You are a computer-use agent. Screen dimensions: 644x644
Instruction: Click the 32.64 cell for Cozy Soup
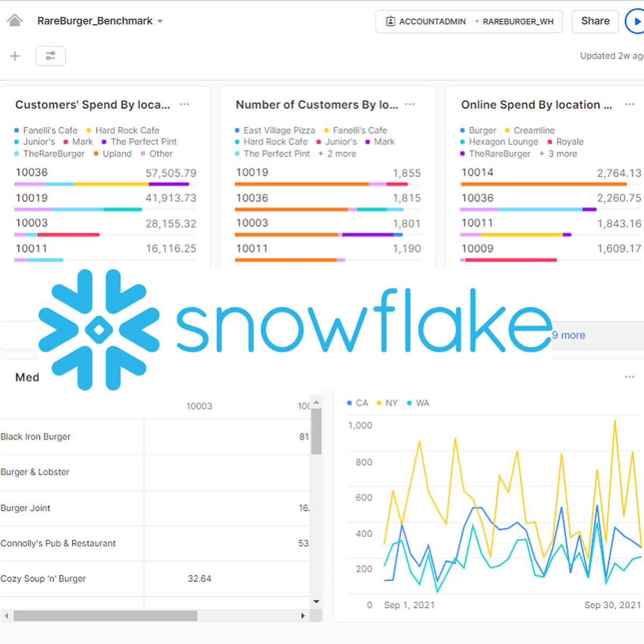click(x=200, y=579)
